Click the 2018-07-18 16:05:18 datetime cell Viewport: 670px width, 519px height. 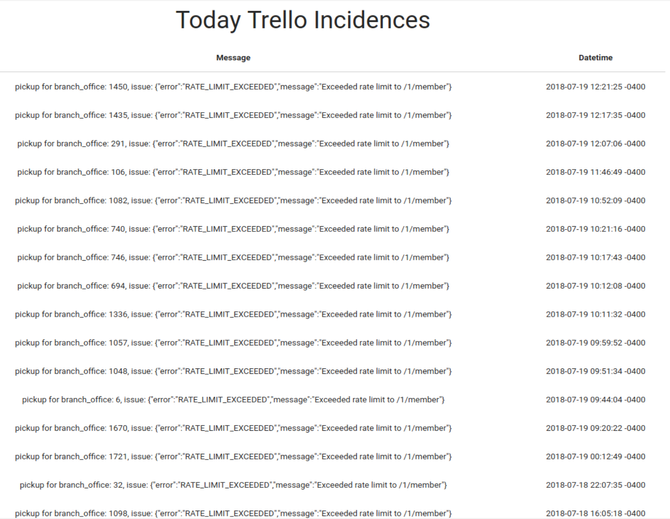tap(595, 513)
